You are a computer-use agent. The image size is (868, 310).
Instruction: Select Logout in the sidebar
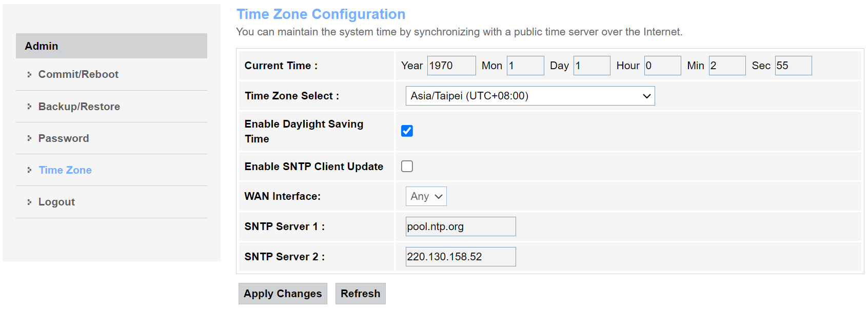(56, 202)
